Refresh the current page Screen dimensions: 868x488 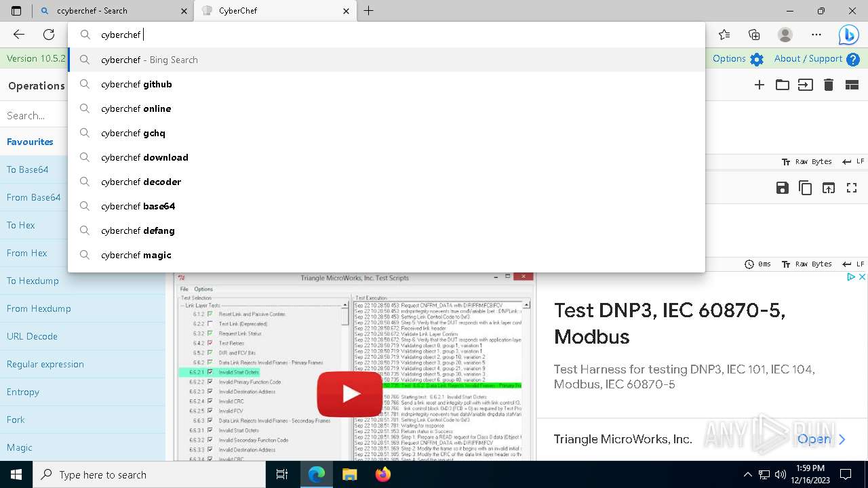pyautogui.click(x=49, y=35)
